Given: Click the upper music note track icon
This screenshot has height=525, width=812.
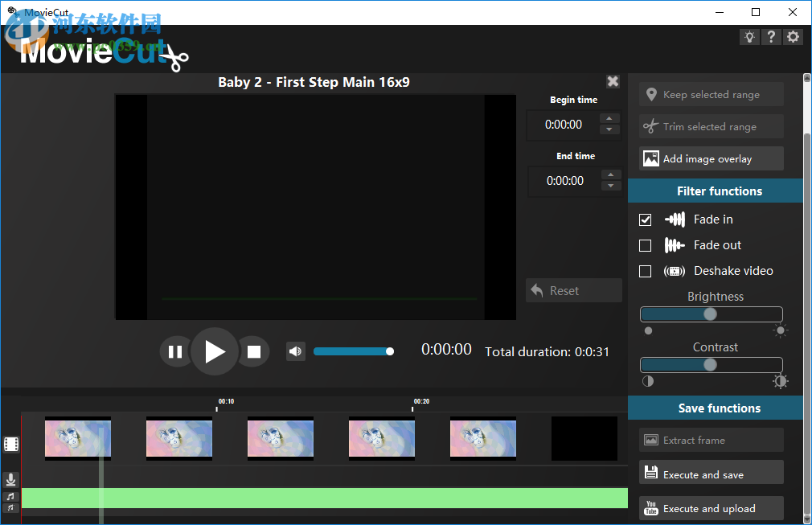Looking at the screenshot, I should 10,497.
